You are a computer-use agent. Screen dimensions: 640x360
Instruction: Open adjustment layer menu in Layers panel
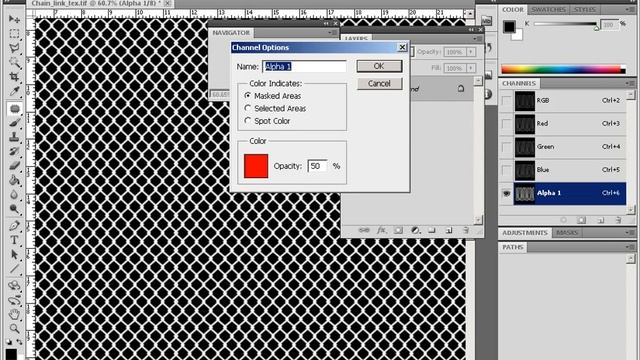pos(415,230)
